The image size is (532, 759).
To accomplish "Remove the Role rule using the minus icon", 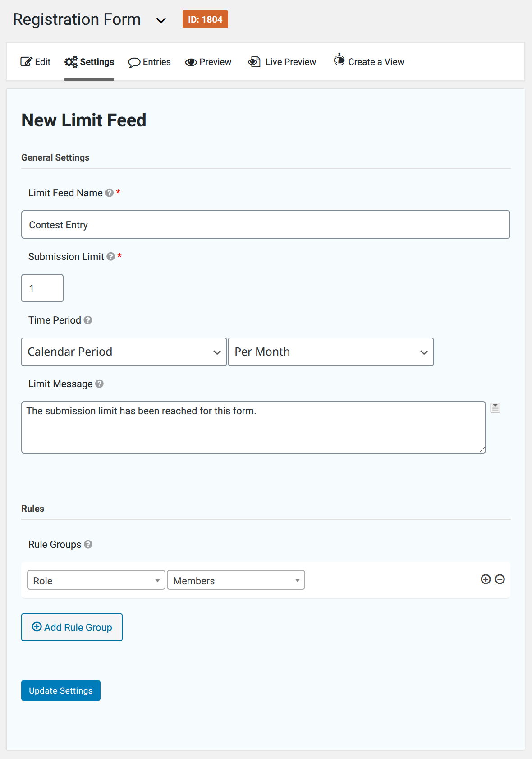I will (x=500, y=579).
